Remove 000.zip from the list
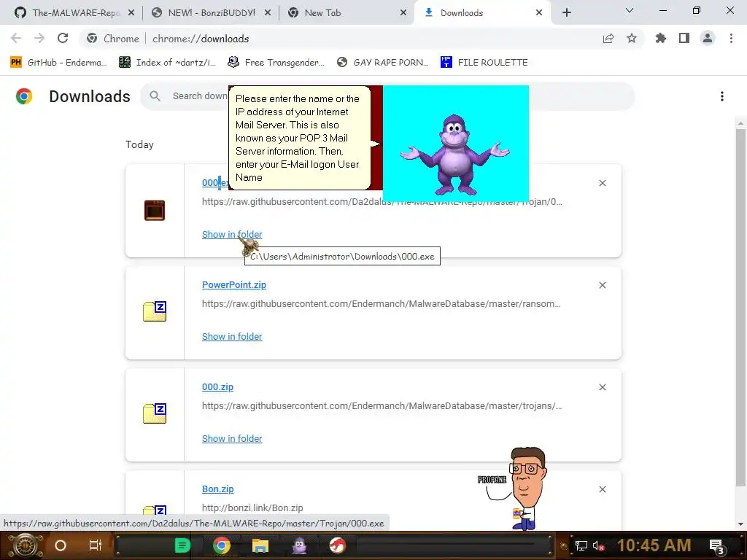 coord(603,388)
